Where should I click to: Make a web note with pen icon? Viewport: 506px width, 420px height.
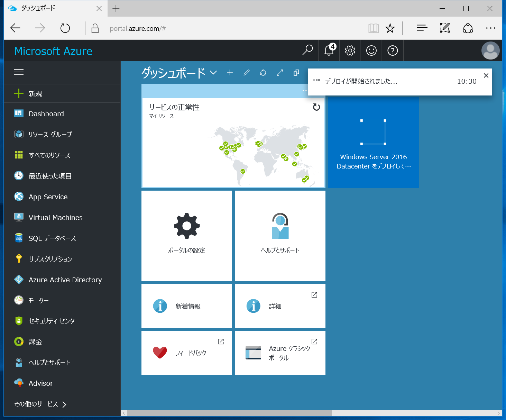445,28
